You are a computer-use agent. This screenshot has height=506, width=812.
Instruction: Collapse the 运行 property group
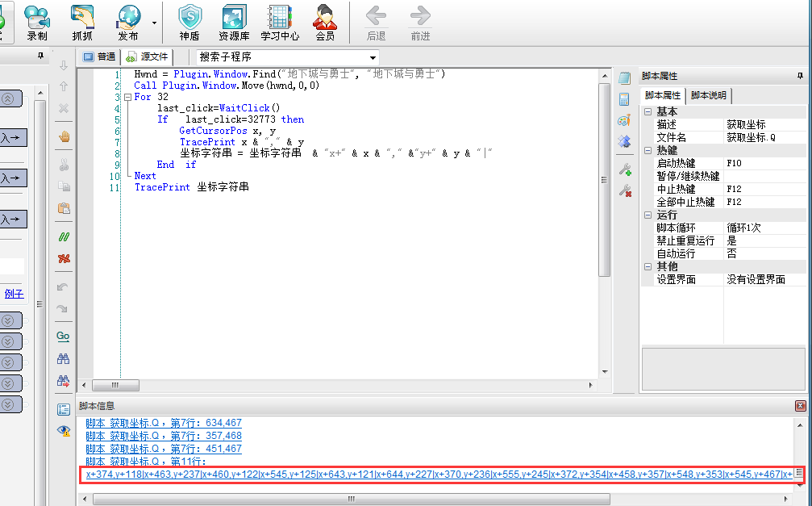[648, 215]
